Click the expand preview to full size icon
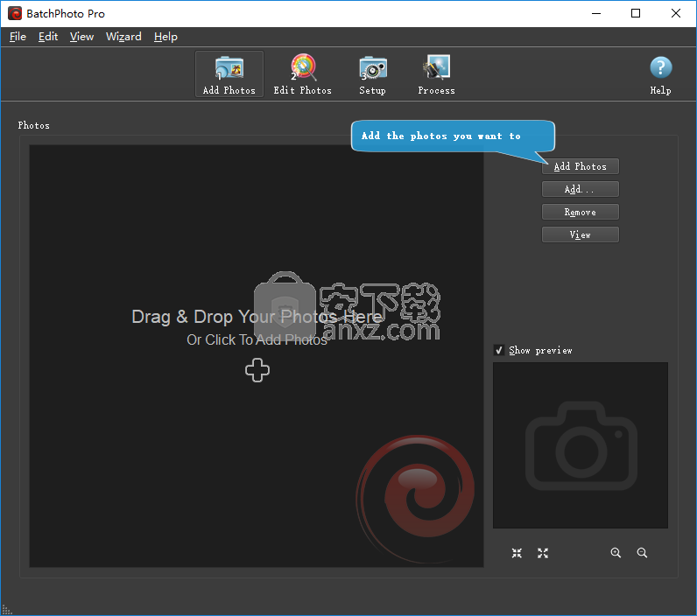Viewport: 697px width, 616px height. (x=543, y=553)
